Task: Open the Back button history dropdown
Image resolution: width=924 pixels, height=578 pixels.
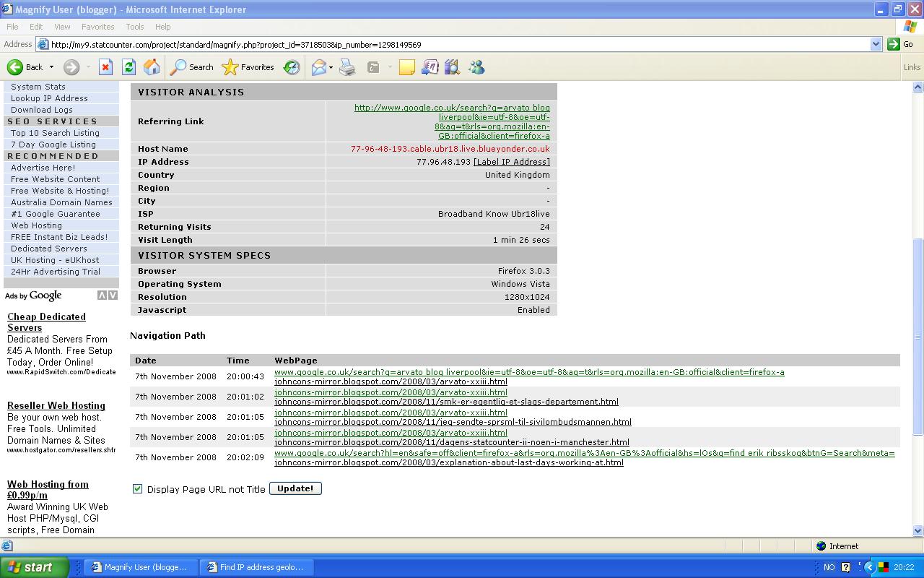Action: pyautogui.click(x=51, y=67)
